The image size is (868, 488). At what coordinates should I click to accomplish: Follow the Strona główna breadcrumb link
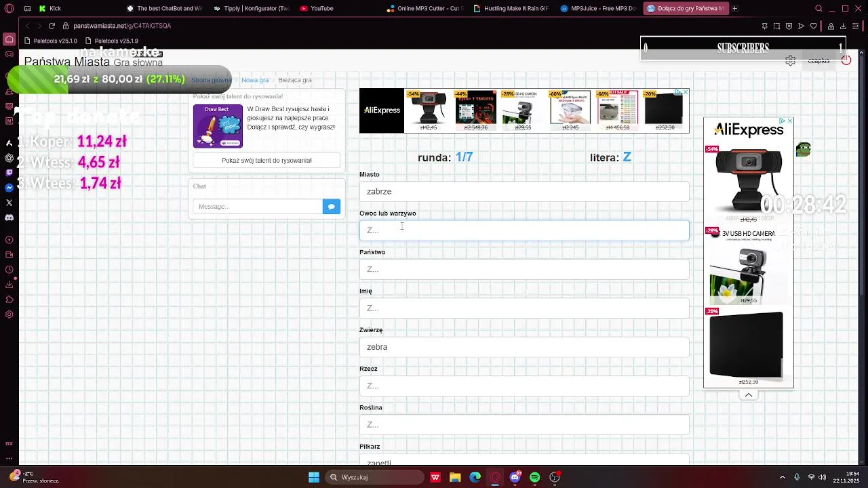(212, 80)
